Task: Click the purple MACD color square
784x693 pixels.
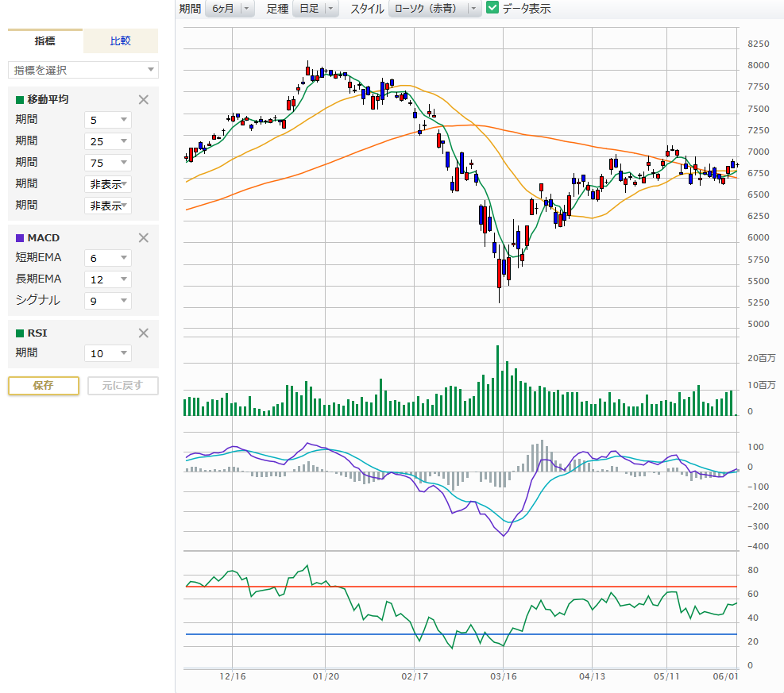Action: 20,238
